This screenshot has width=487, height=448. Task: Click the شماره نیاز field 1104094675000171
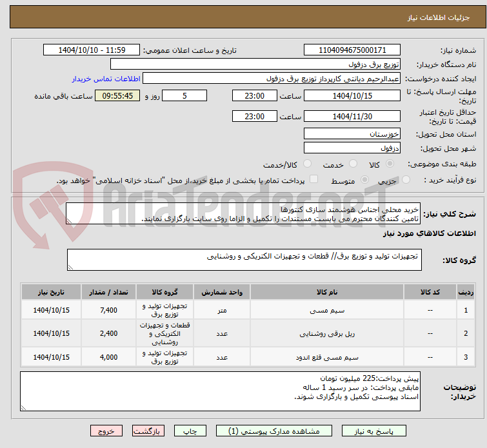point(352,50)
